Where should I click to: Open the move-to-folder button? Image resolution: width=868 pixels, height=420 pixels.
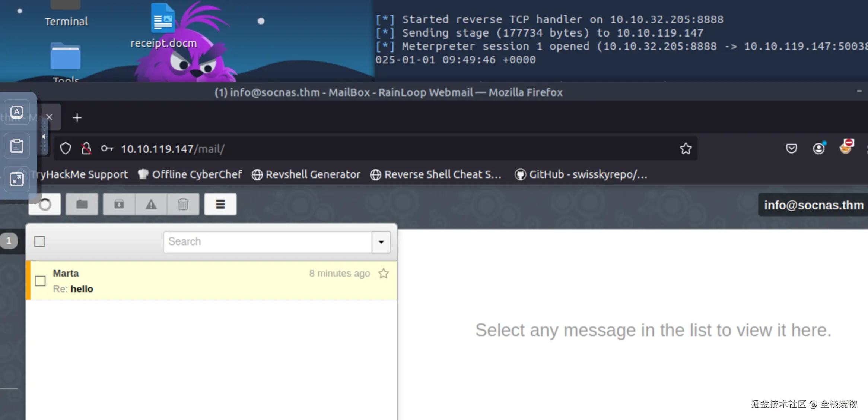pos(82,204)
